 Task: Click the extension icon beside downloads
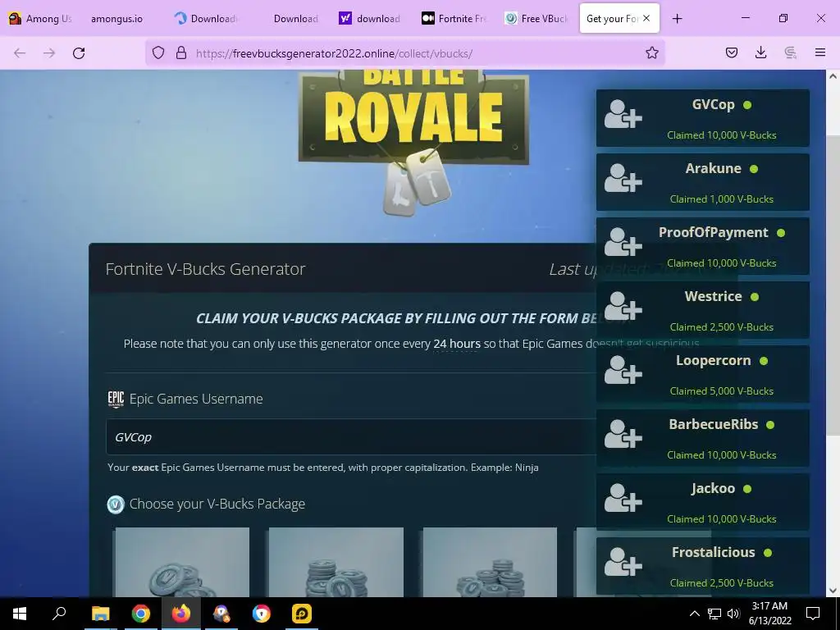pyautogui.click(x=790, y=52)
